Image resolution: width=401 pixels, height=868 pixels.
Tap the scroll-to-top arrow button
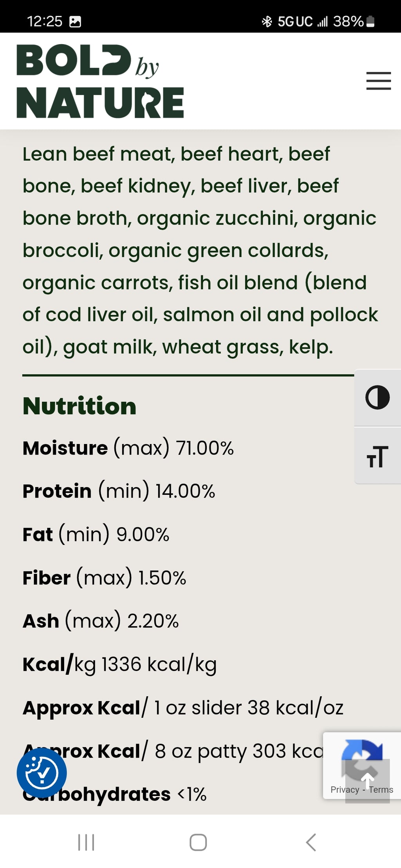[367, 781]
